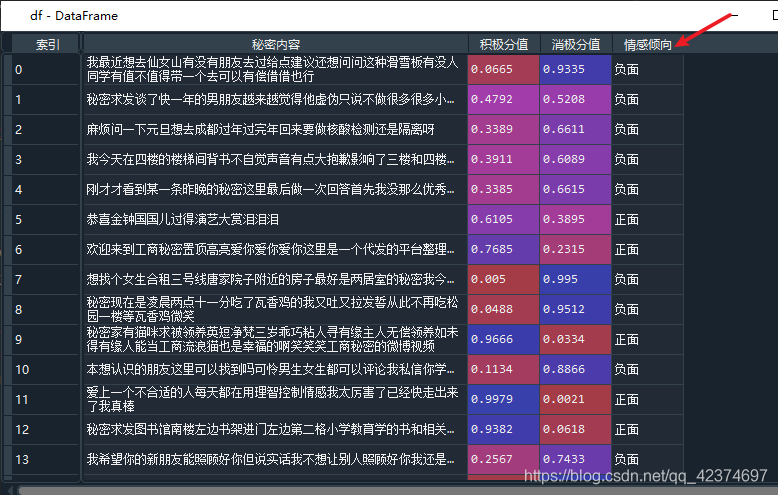The height and width of the screenshot is (495, 778).
Task: Select the cell starting 我今天在四楼的楼梯间
Action: tap(275, 159)
